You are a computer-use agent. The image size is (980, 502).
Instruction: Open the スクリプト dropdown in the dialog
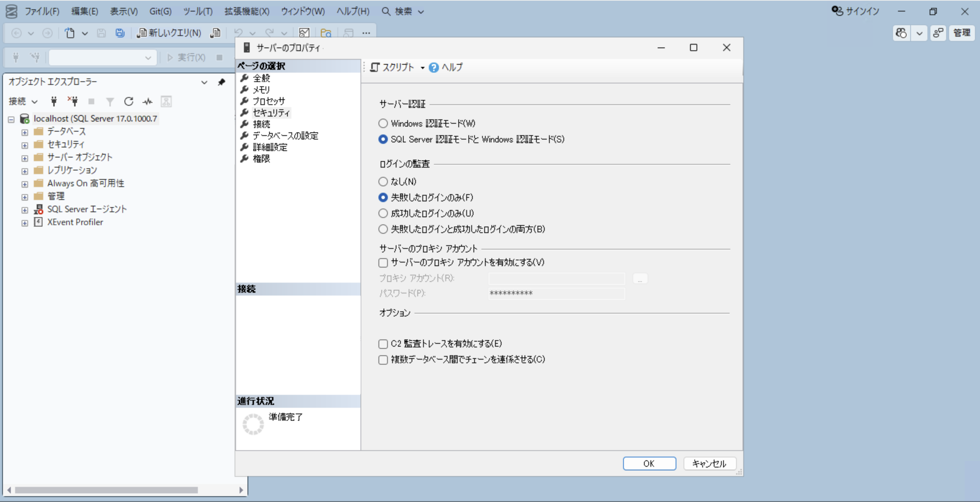click(422, 67)
